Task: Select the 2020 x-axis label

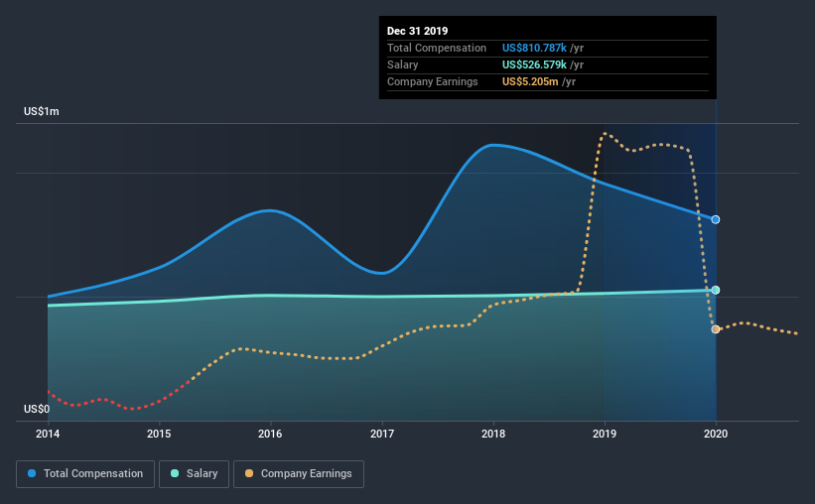Action: click(x=716, y=434)
